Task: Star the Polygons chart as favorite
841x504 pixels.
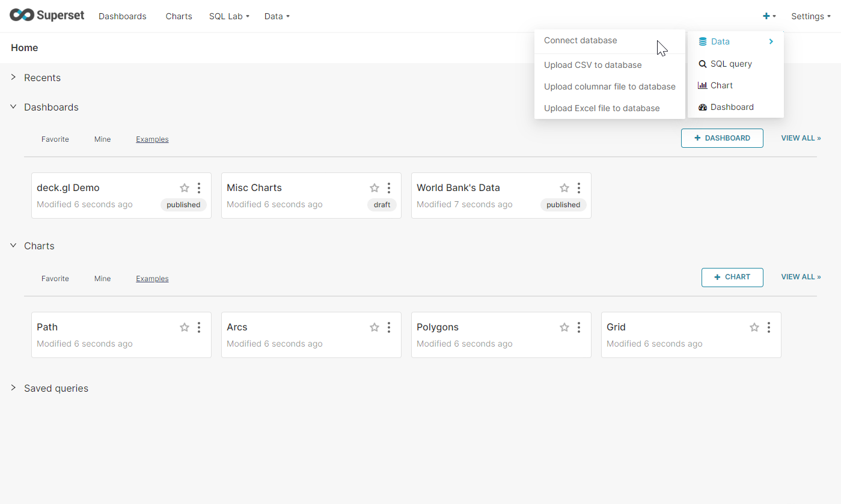Action: click(x=564, y=327)
